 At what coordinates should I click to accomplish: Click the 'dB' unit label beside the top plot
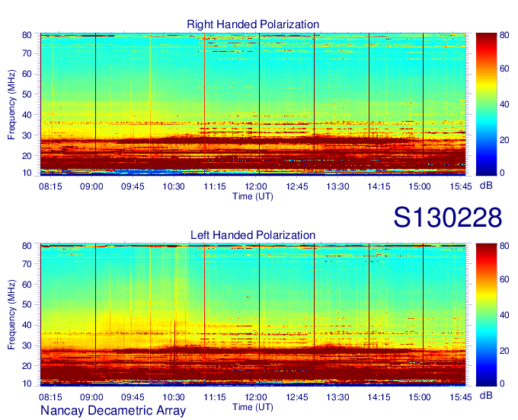486,186
